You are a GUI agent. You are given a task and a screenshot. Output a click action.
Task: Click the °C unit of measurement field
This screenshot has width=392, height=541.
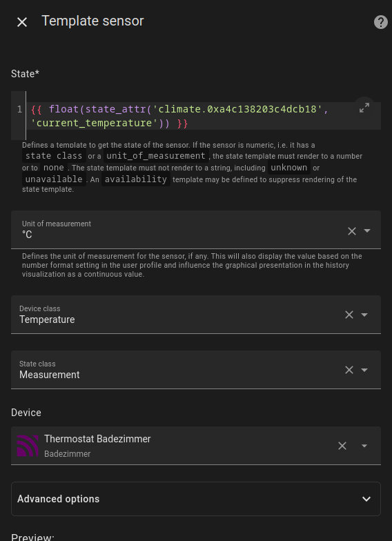click(196, 229)
